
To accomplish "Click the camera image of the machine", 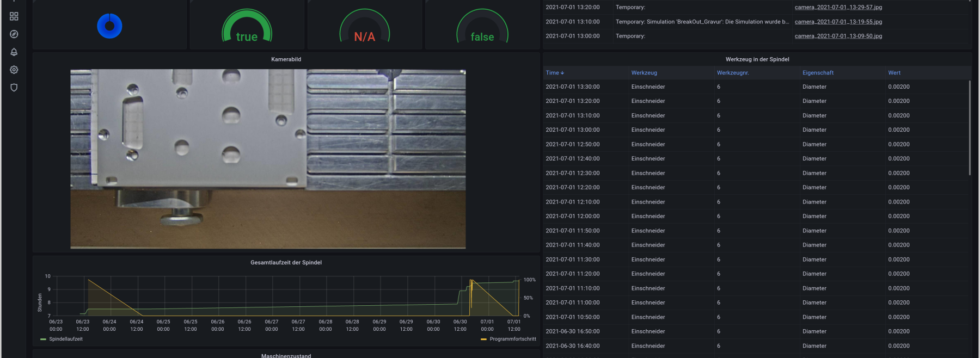I will point(268,159).
